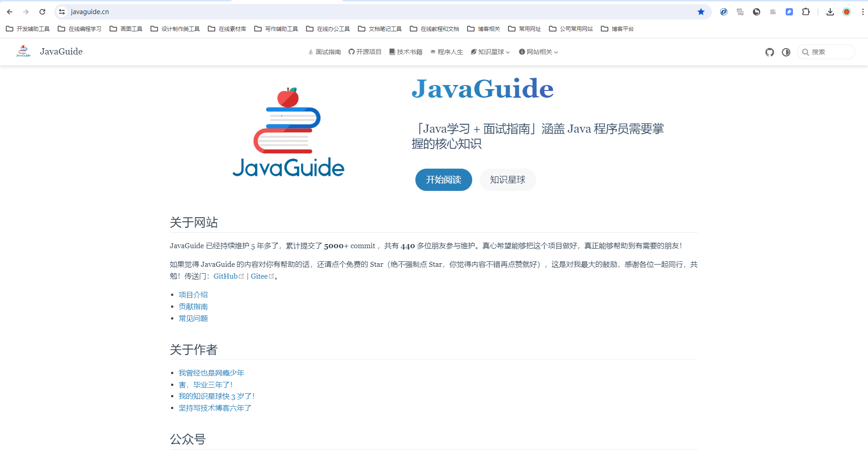This screenshot has width=868, height=450.
Task: Open 常用网址 bookmark folder
Action: tap(525, 29)
